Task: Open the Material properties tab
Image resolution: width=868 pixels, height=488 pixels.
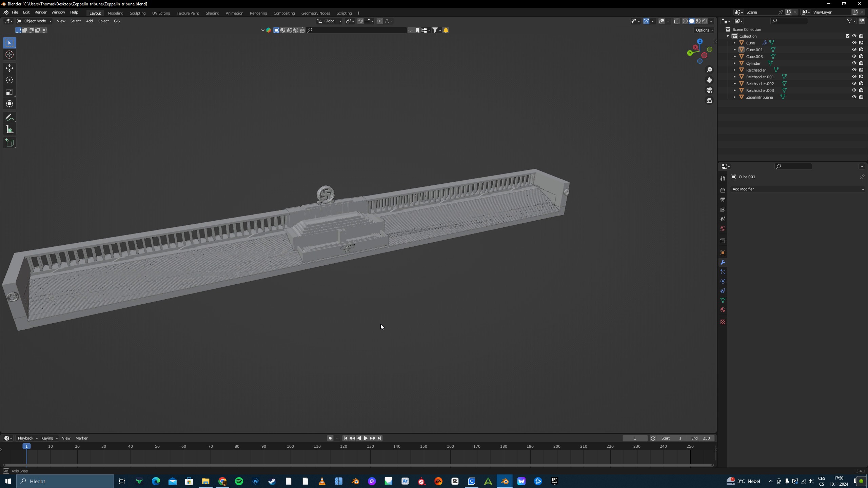Action: [723, 310]
